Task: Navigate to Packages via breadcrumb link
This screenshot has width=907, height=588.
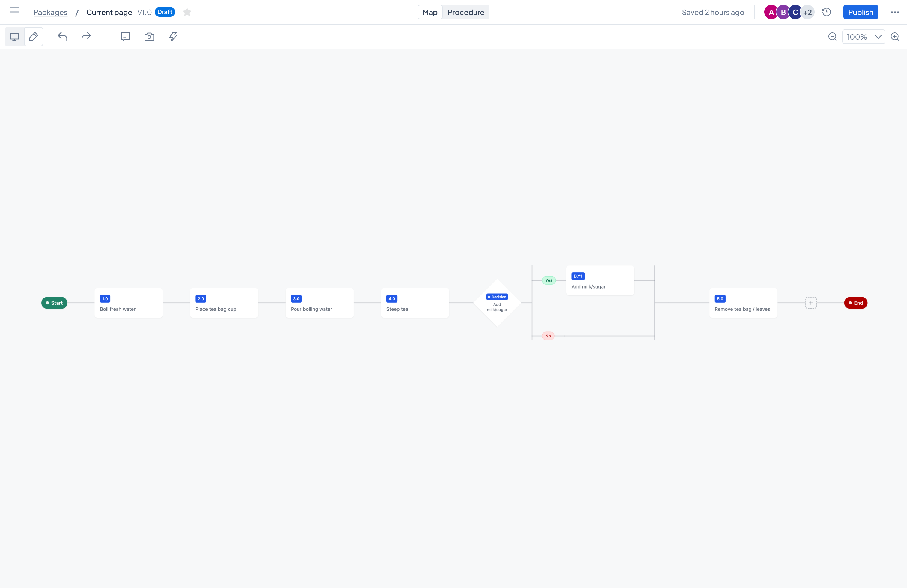Action: pyautogui.click(x=50, y=12)
